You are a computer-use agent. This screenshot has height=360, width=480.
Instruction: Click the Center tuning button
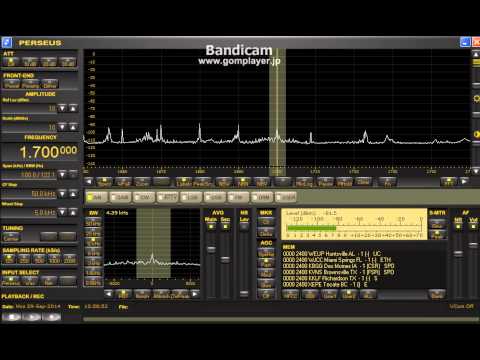[11, 237]
